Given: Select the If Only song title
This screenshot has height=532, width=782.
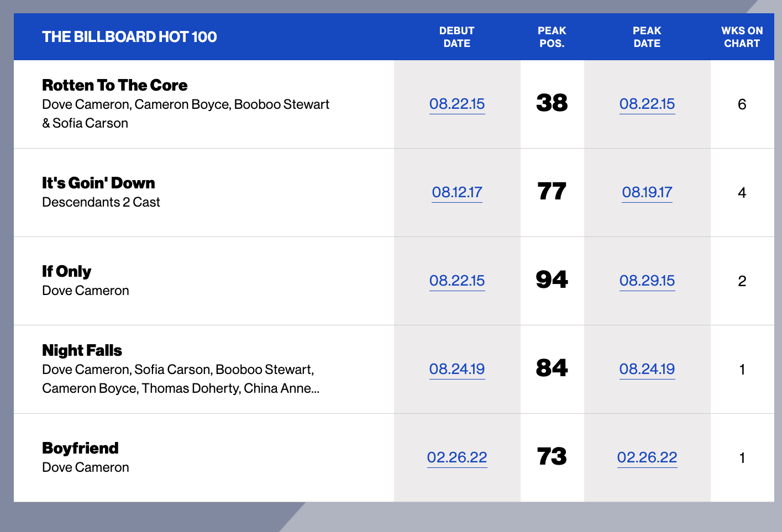Looking at the screenshot, I should [67, 271].
